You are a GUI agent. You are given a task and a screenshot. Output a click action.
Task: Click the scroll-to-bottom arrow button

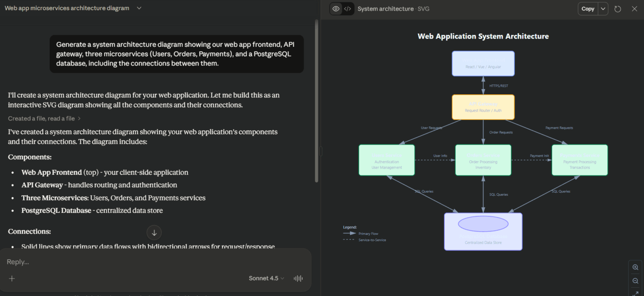(x=154, y=233)
